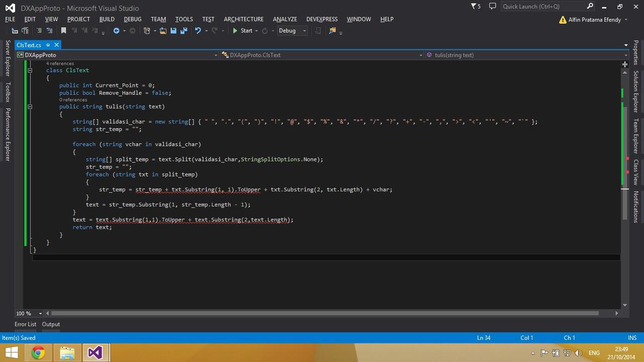The image size is (644, 362).
Task: Open the Toolbox from the left sidebar
Action: [x=8, y=92]
